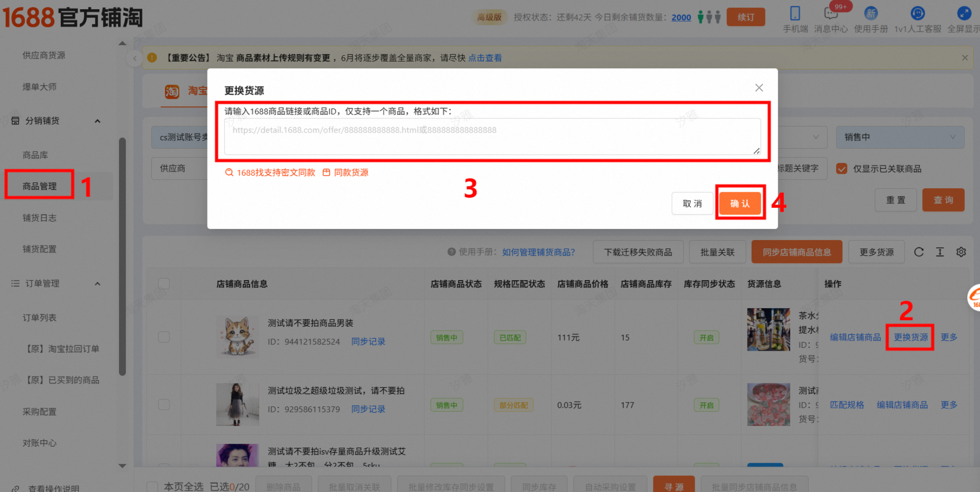Open the girl in dress product thumbnail
Viewport: 980px width, 492px height.
[x=237, y=404]
